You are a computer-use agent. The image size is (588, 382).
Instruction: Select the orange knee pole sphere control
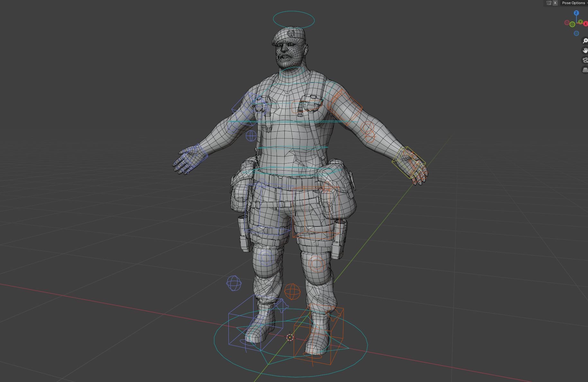pyautogui.click(x=292, y=291)
